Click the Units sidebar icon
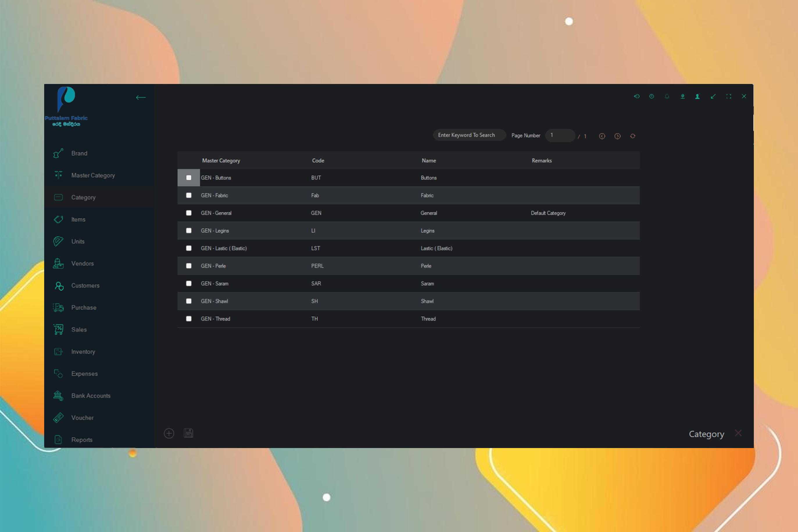Image resolution: width=798 pixels, height=532 pixels. [58, 241]
